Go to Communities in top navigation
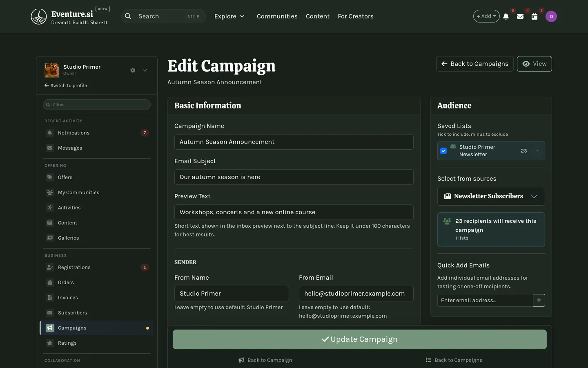 click(277, 16)
